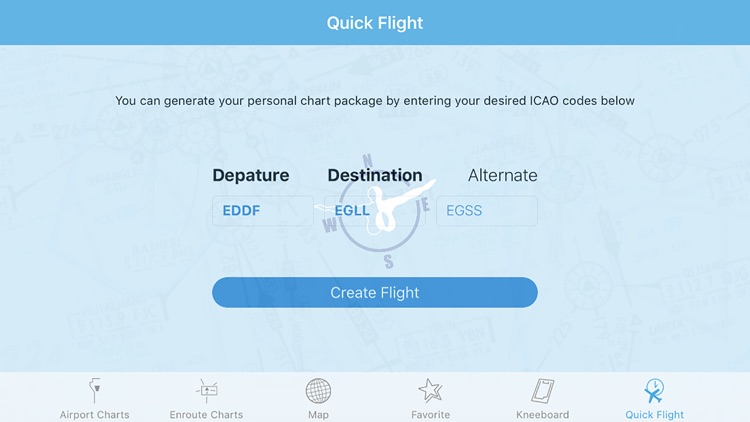Image resolution: width=750 pixels, height=422 pixels.
Task: Select the Kneeboard tab label
Action: pyautogui.click(x=543, y=414)
